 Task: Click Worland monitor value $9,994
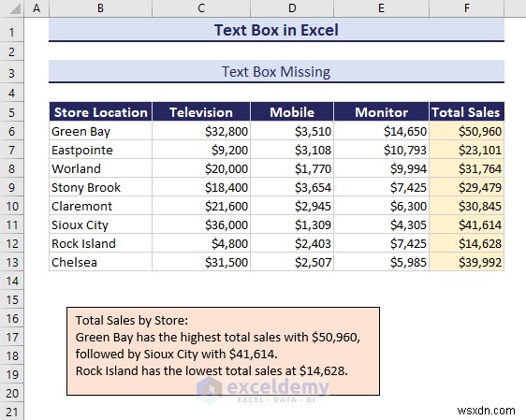tap(382, 168)
